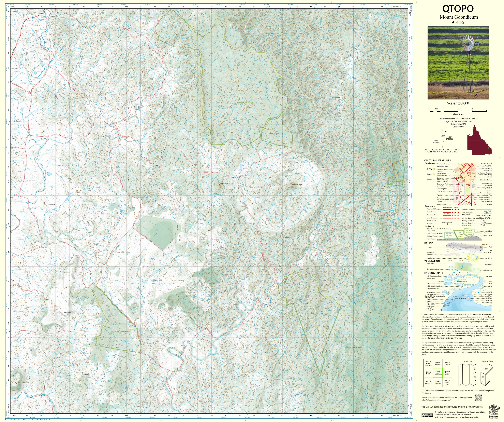This screenshot has height=422, width=504.
Task: Select the 9148-1 Builyan index cell
Action: coord(438,364)
